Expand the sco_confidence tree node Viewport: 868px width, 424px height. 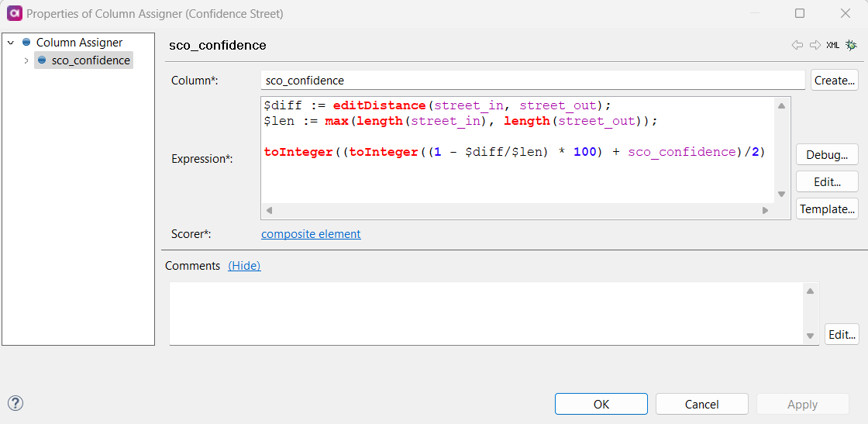[x=26, y=60]
